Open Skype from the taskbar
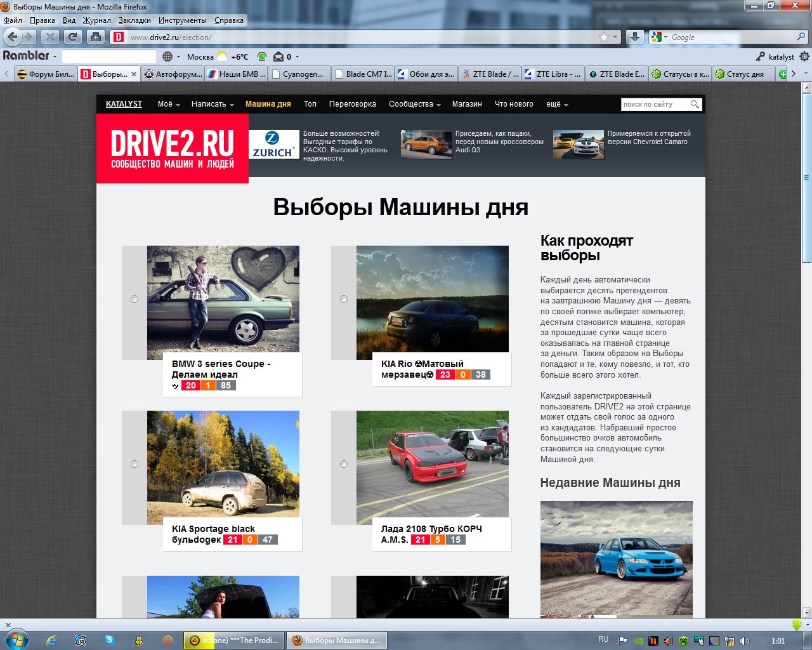This screenshot has height=650, width=812. [x=110, y=640]
